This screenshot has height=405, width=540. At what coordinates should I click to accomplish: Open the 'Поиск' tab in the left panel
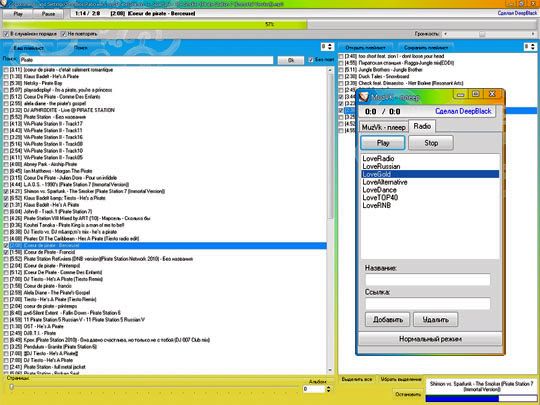81,48
